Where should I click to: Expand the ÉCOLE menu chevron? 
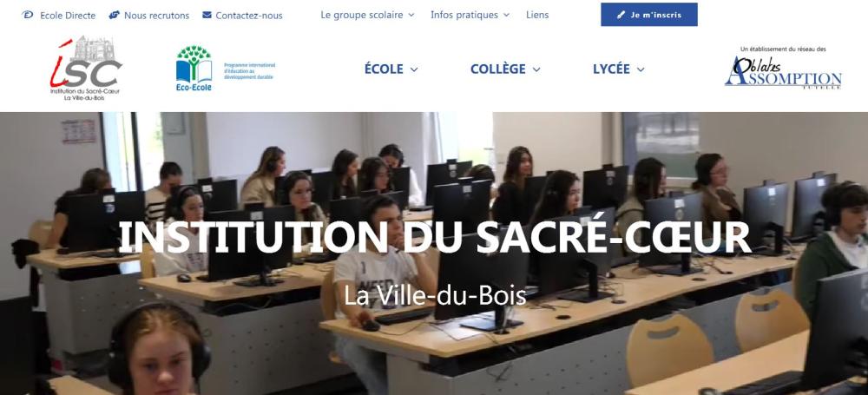click(413, 69)
